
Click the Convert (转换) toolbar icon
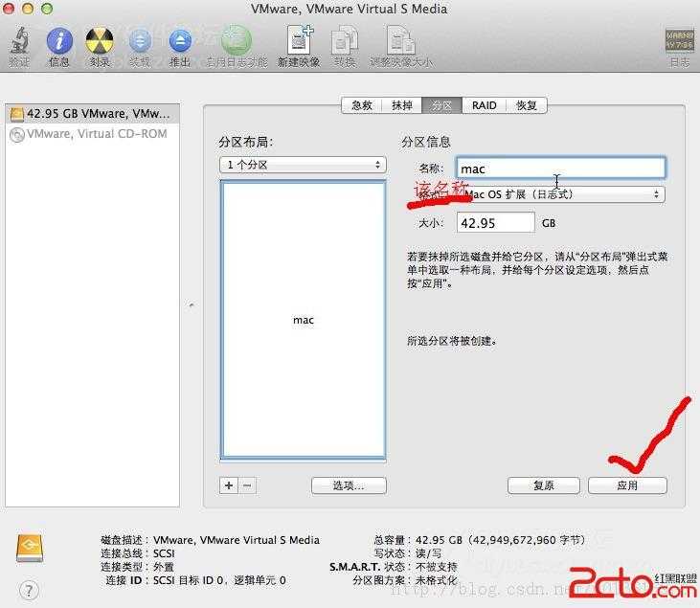point(345,40)
